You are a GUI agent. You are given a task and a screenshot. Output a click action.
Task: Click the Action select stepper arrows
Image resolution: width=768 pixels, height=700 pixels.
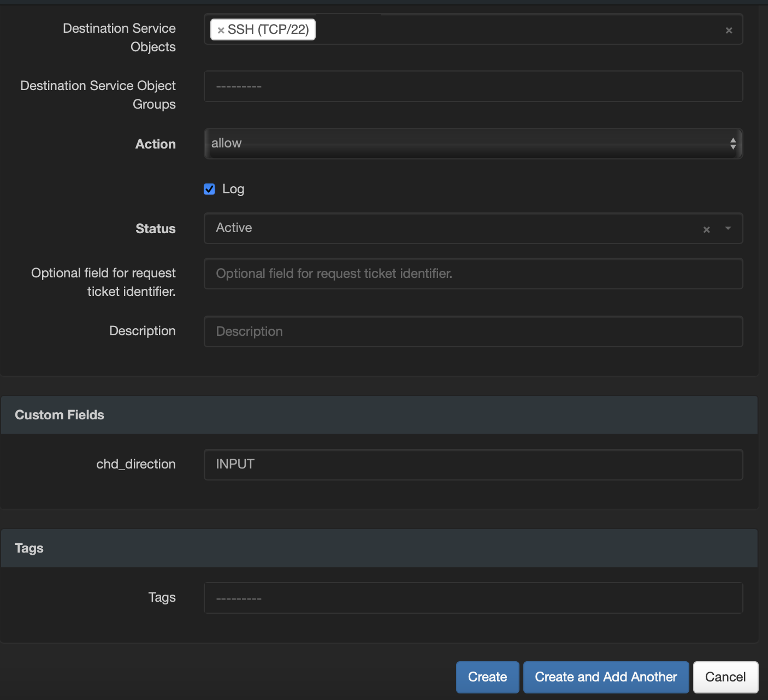[x=734, y=144]
